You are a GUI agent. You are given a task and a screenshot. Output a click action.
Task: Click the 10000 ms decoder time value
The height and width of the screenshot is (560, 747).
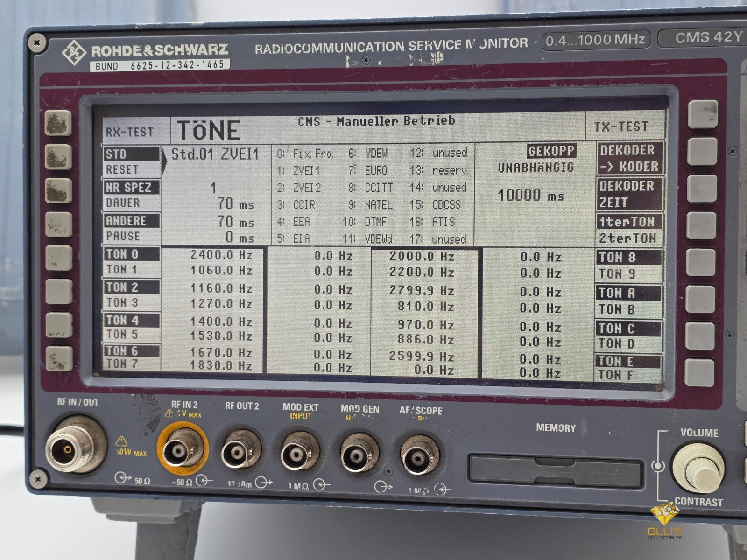(531, 195)
